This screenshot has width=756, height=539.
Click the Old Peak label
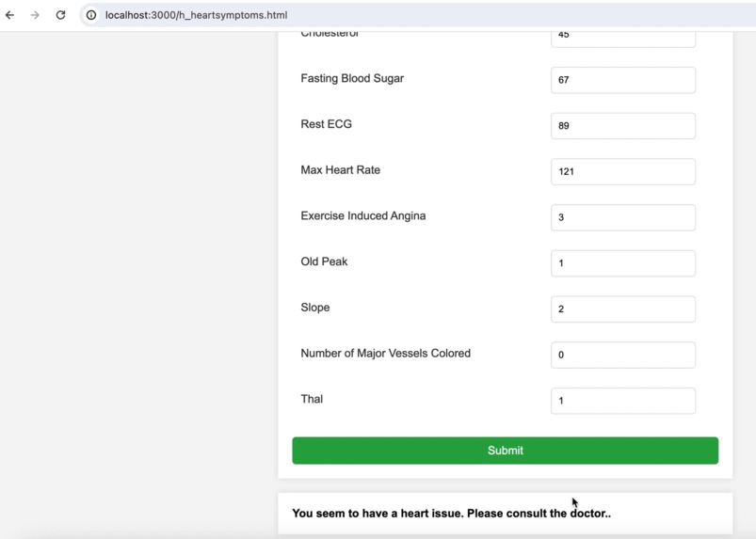click(324, 262)
